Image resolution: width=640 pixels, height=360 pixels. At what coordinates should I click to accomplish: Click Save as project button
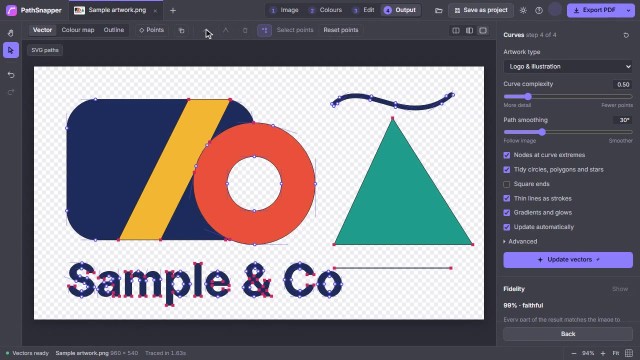pyautogui.click(x=481, y=10)
